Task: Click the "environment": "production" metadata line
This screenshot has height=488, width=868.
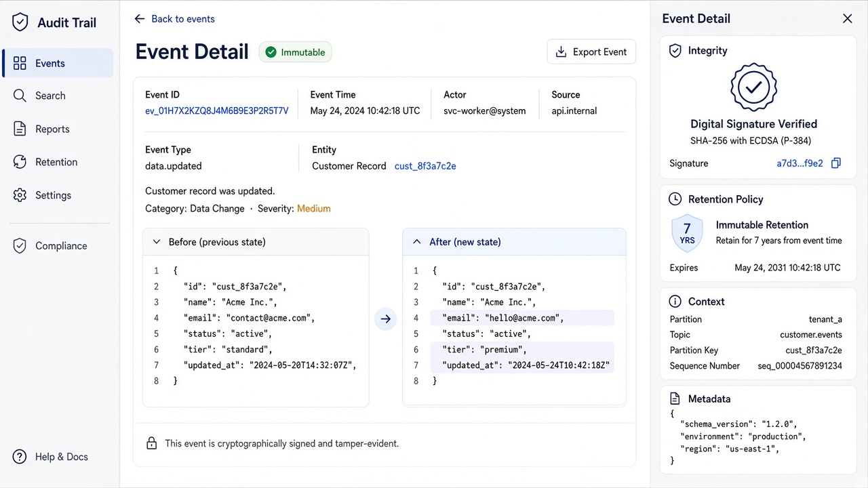Action: [743, 436]
